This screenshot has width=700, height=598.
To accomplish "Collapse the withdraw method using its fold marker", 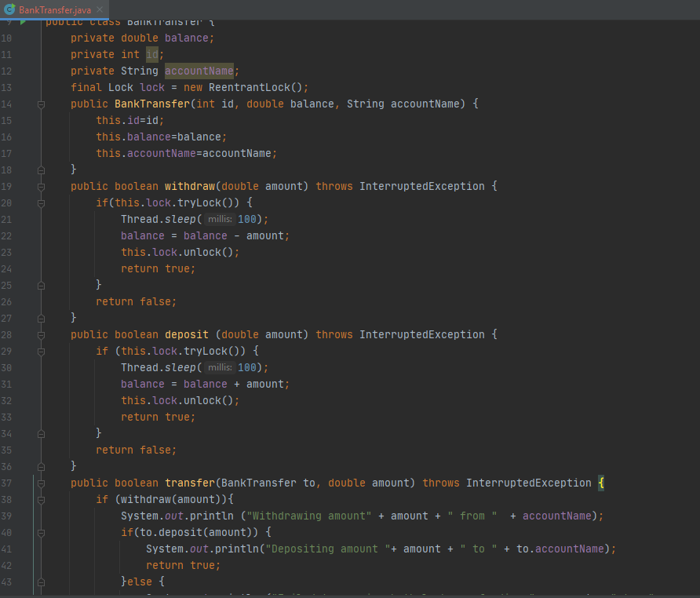I will [x=42, y=186].
